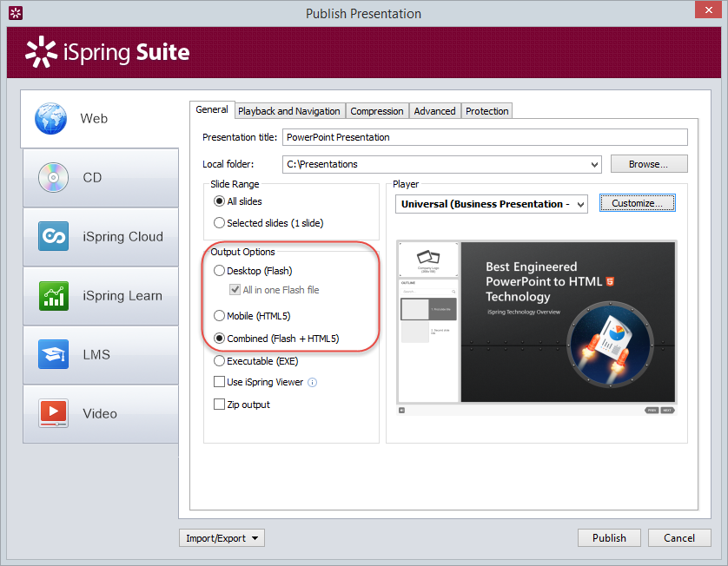Enable the Zip output checkbox

coord(217,404)
